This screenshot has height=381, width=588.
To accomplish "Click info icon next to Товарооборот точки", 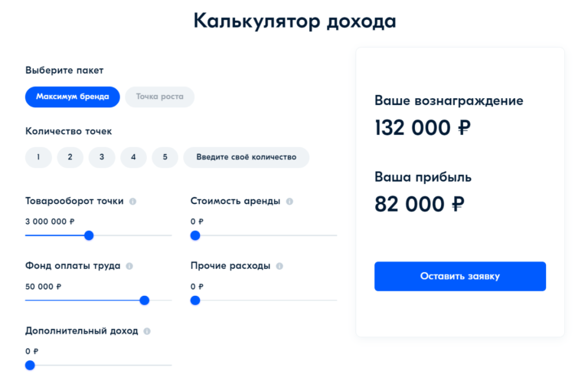I will click(132, 202).
